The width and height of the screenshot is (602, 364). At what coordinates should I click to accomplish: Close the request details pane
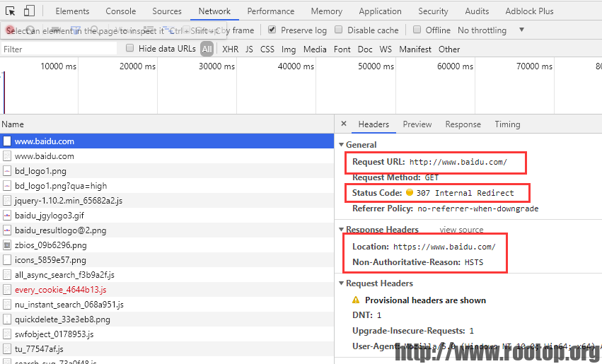[x=344, y=124]
